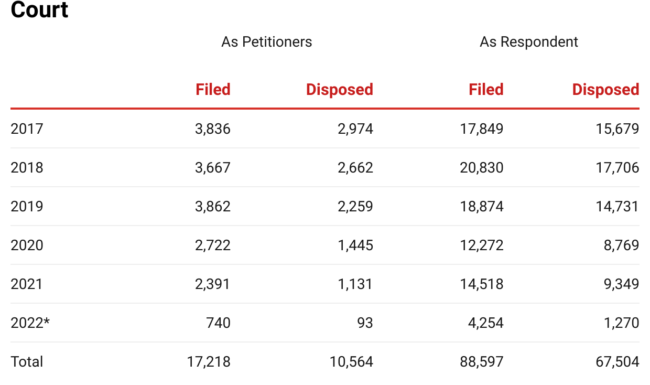Viewport: 650px width, 385px height.
Task: Click the 2021 row label
Action: [x=27, y=284]
